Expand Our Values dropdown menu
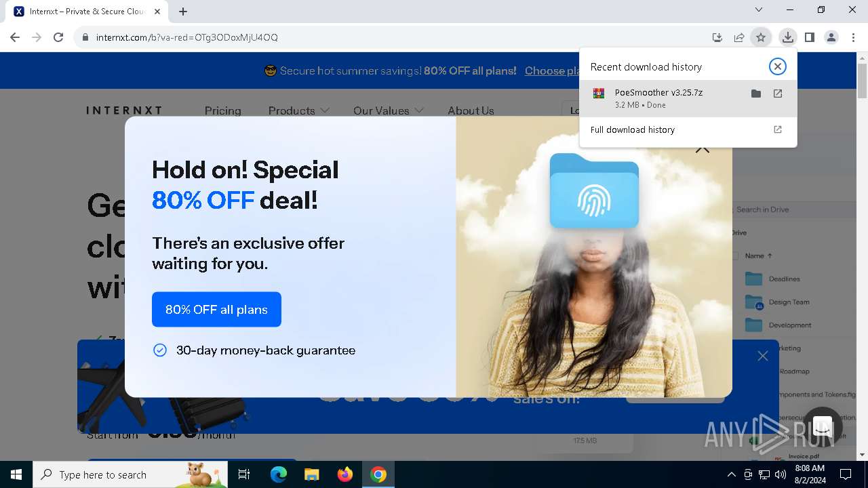Screen dimensions: 868x488 pyautogui.click(x=388, y=110)
